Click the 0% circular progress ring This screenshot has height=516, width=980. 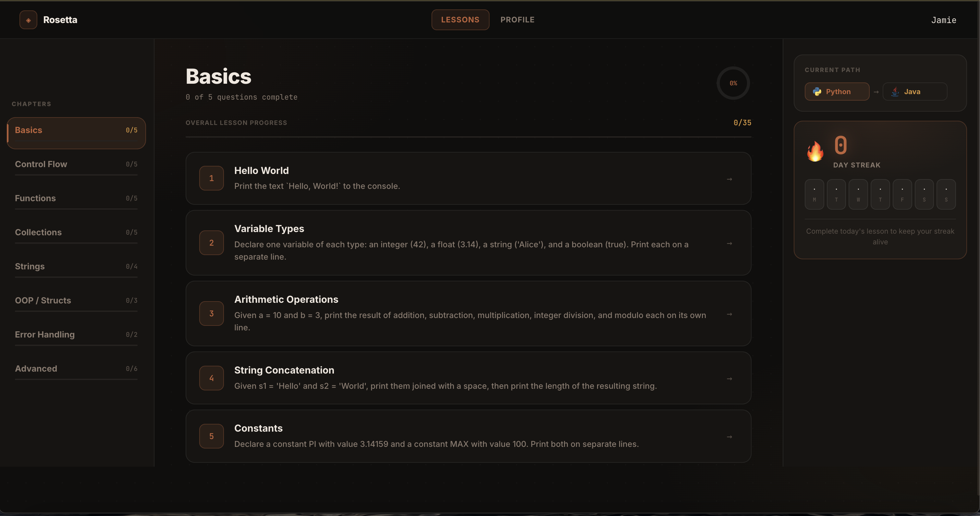(733, 83)
